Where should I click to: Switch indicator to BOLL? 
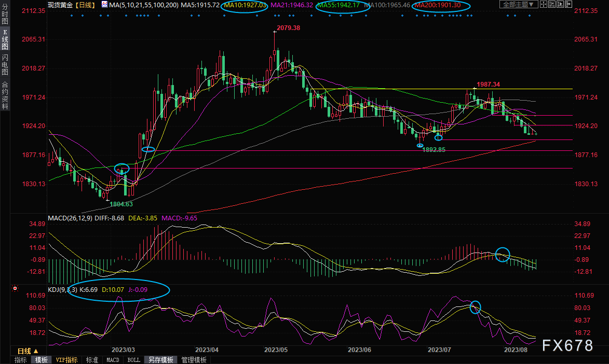click(x=133, y=360)
